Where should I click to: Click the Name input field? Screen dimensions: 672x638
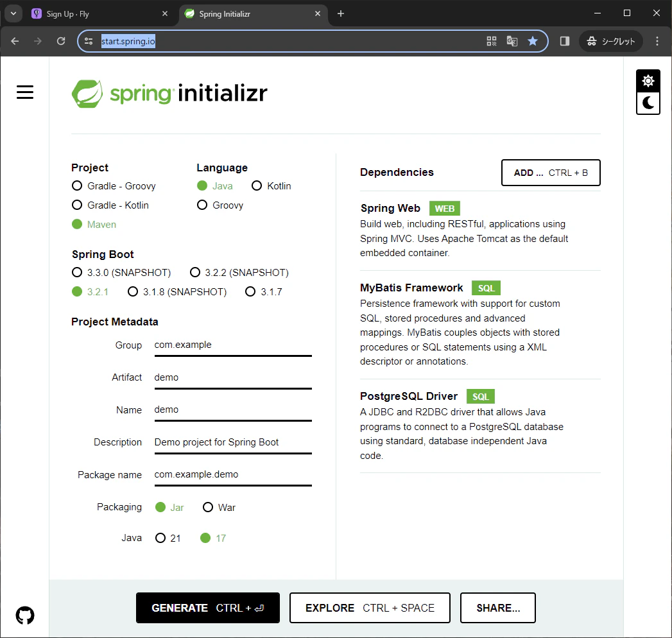point(233,410)
